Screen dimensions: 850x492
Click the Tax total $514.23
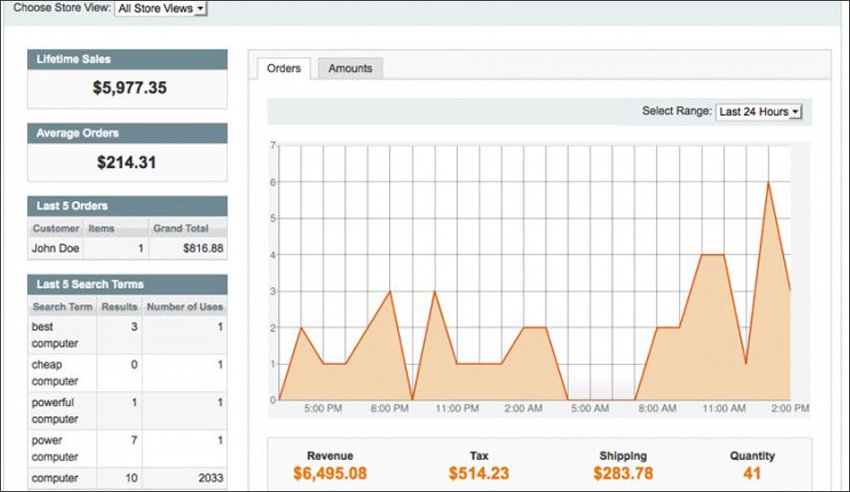479,473
